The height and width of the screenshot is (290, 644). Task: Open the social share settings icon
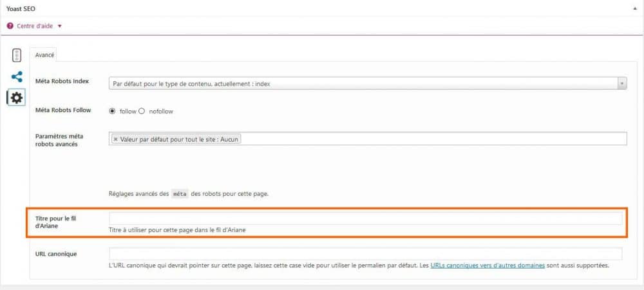(x=17, y=77)
